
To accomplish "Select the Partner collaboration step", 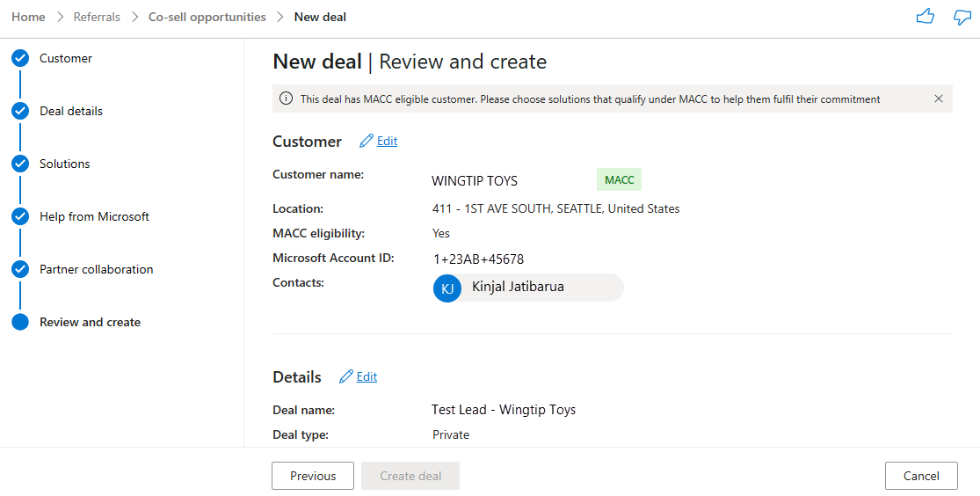I will pos(96,269).
